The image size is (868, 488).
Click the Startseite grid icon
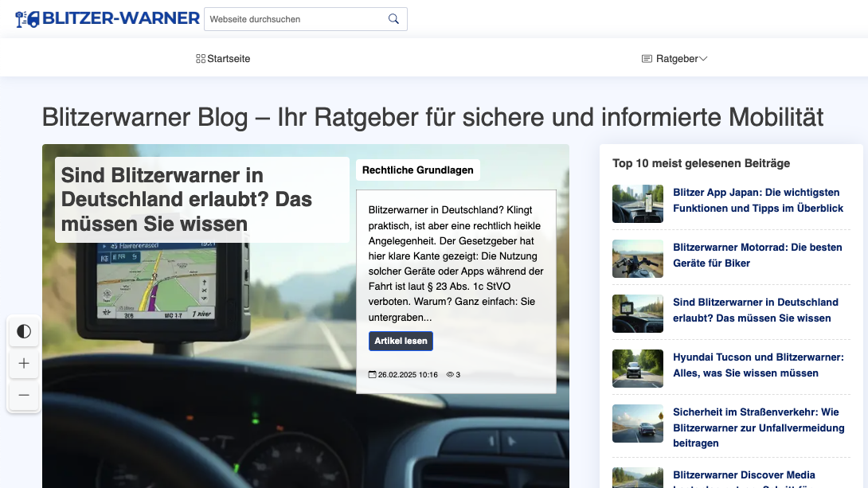point(201,59)
